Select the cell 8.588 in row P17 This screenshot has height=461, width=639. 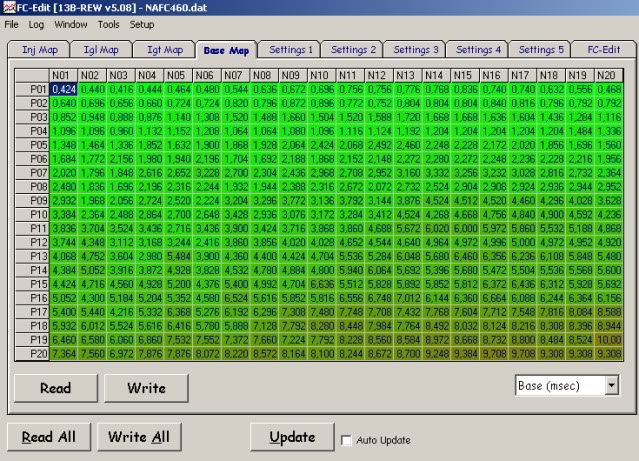[x=609, y=312]
